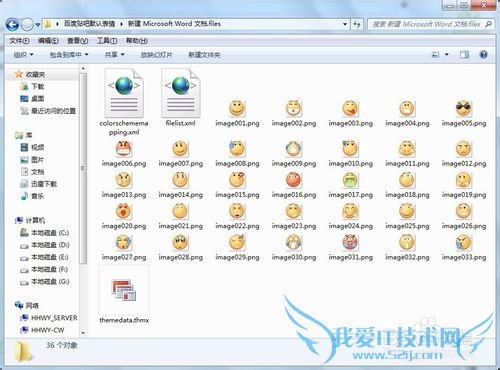
Task: Select image009.png crying emoticon
Action: click(294, 149)
